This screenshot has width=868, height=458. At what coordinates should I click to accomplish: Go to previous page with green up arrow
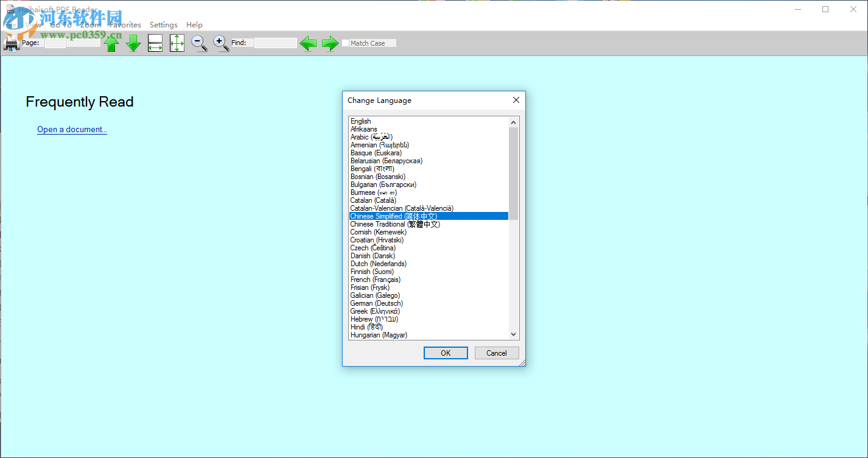(x=112, y=43)
